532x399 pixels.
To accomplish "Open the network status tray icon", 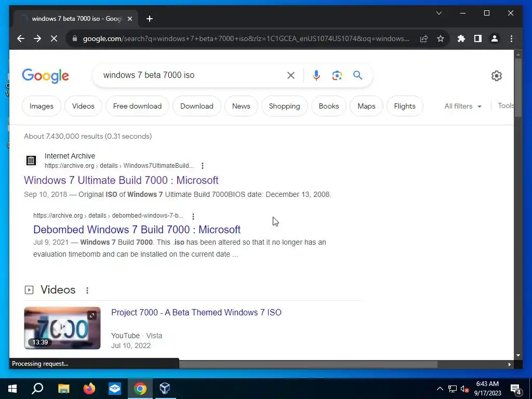I will (453, 389).
